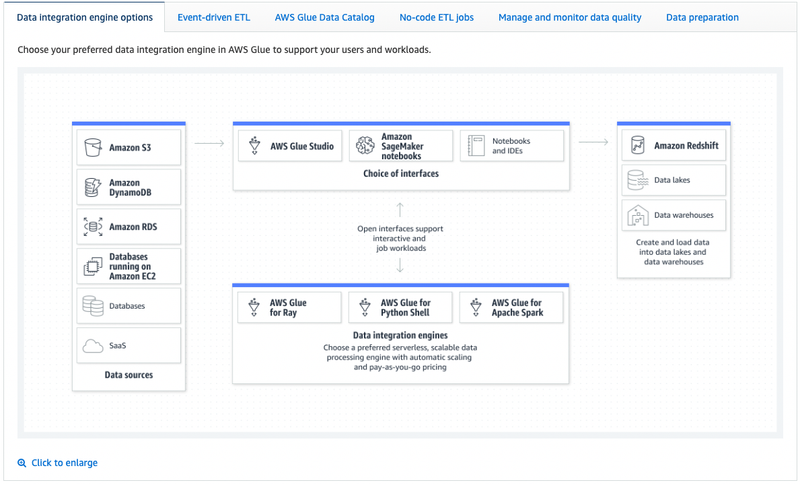Click the Amazon SageMaker notebooks brain icon

[365, 146]
